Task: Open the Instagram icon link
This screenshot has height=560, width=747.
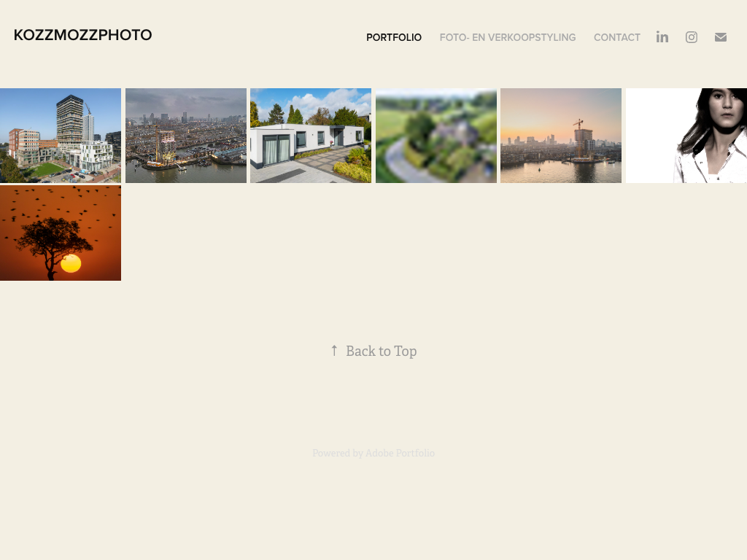Action: [x=692, y=37]
